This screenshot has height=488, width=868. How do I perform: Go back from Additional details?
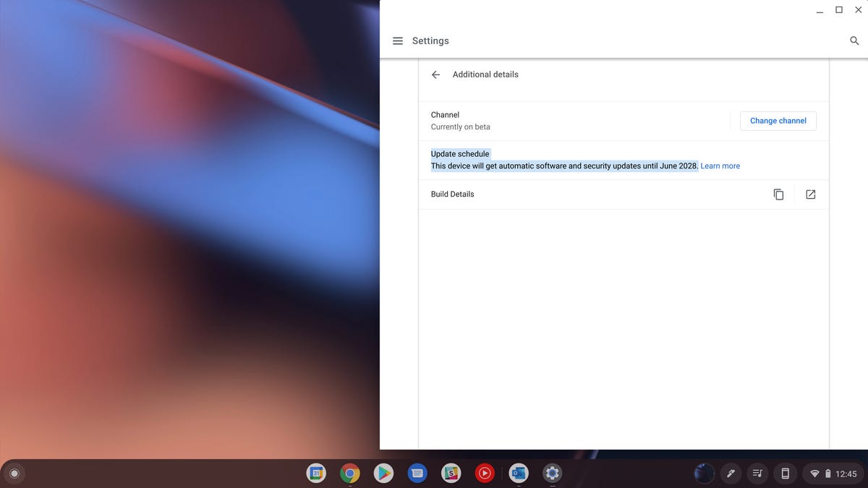click(435, 74)
